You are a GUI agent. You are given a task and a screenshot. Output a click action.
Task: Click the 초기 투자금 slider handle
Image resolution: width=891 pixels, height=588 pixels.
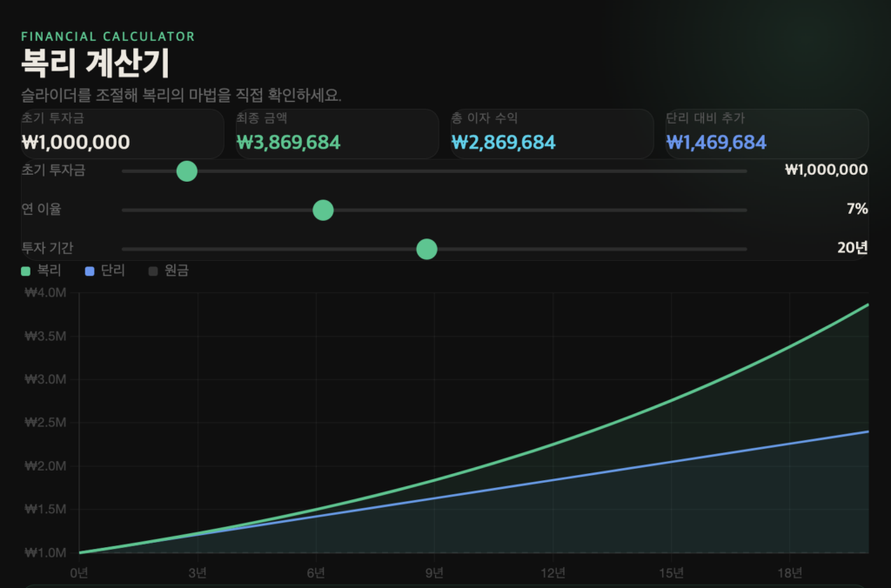coord(187,171)
